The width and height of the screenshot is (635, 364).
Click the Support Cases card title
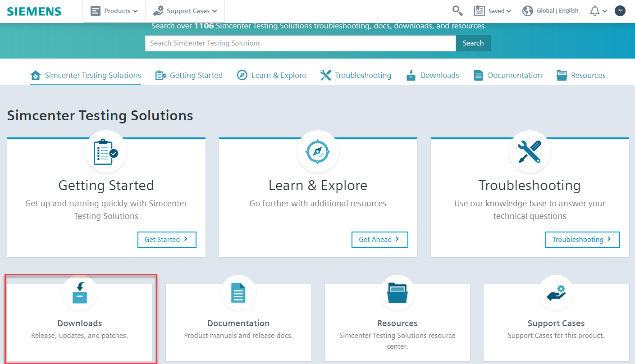coord(556,323)
